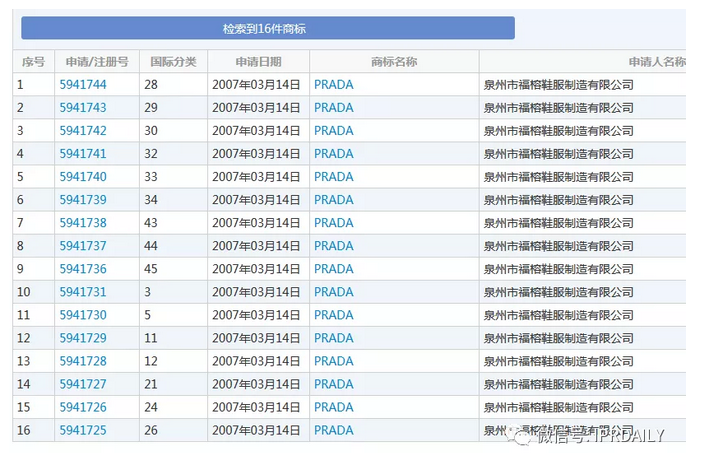Click PRADA trademark name in row 14
This screenshot has height=453, width=702.
click(334, 385)
